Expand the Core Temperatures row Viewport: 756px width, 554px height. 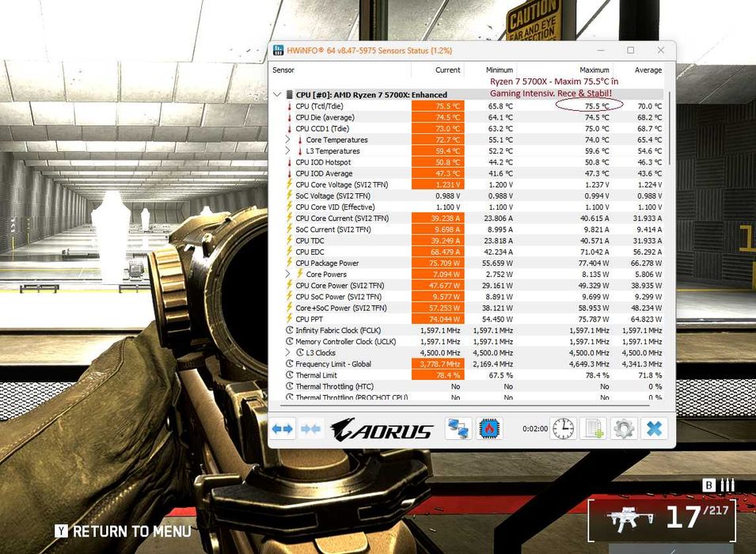click(x=288, y=139)
